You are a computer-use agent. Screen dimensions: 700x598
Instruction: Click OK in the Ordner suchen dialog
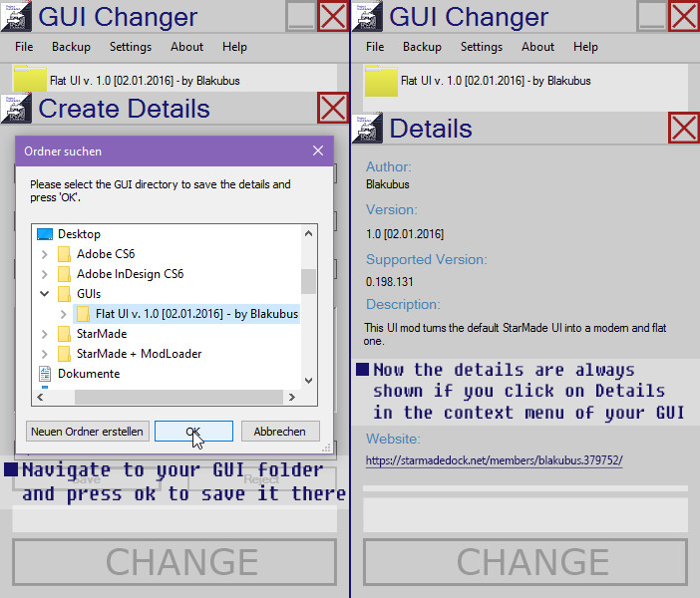click(x=193, y=432)
